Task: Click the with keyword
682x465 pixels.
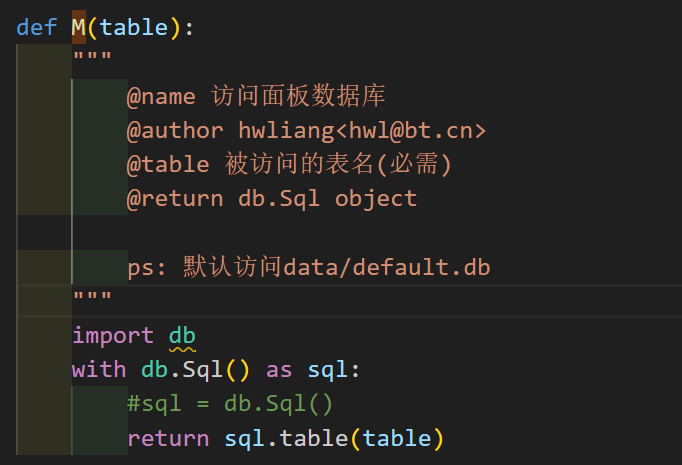Action: (x=99, y=369)
